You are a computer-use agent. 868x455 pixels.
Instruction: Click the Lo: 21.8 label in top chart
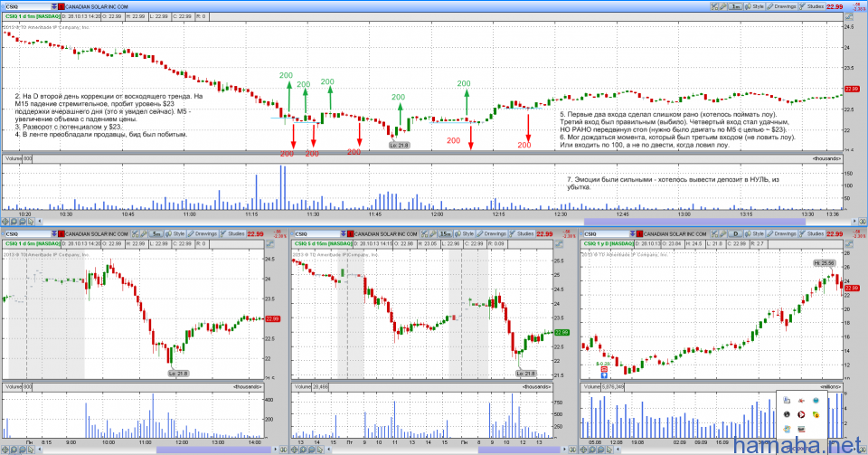pyautogui.click(x=399, y=145)
